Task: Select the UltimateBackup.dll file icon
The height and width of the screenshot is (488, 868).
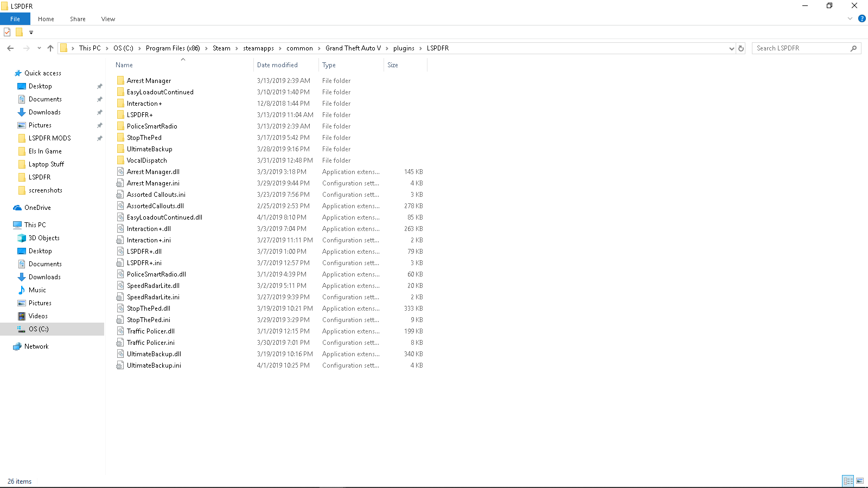Action: point(120,354)
